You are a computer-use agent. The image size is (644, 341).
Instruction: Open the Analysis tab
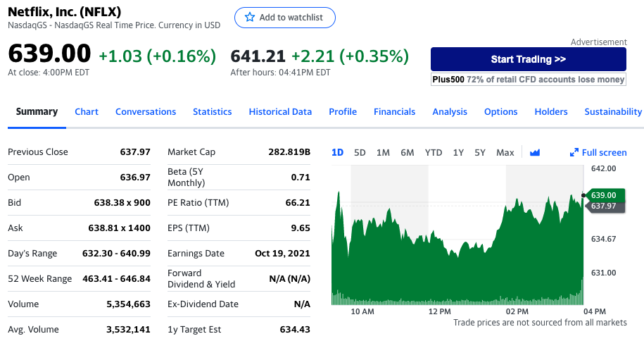[450, 111]
